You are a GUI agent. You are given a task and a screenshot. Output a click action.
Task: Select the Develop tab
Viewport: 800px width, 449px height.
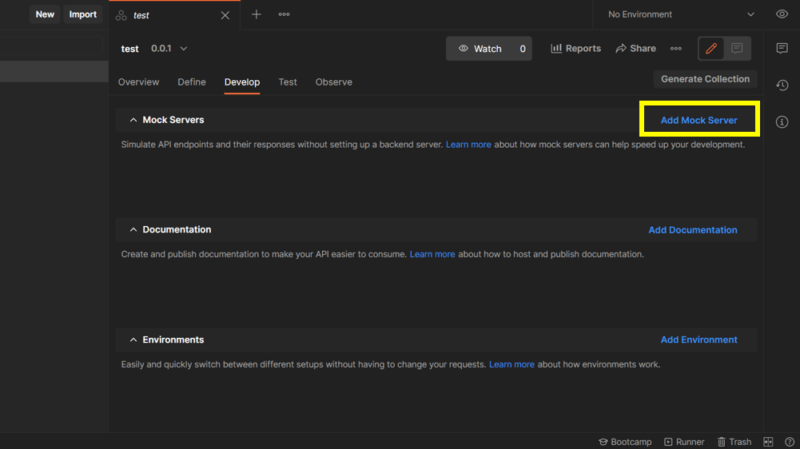pyautogui.click(x=242, y=82)
